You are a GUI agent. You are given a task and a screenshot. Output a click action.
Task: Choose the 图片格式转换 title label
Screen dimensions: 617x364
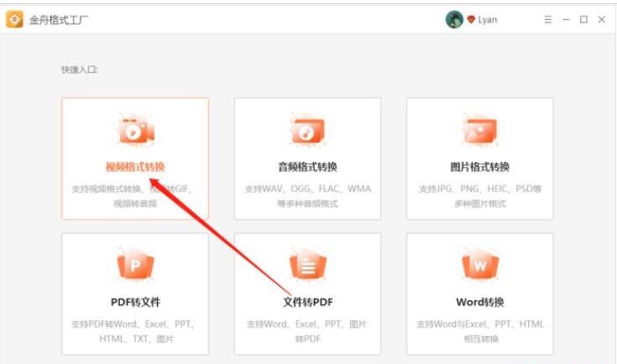479,166
